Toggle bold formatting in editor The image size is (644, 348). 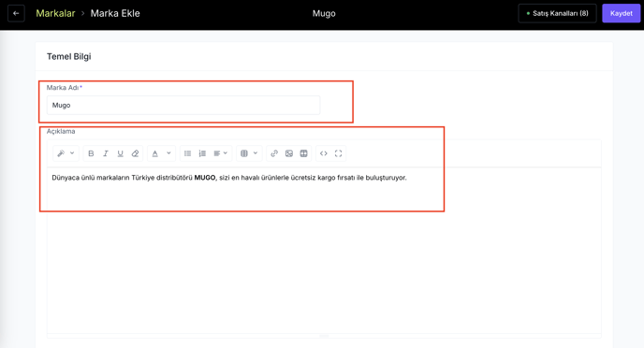(x=91, y=153)
